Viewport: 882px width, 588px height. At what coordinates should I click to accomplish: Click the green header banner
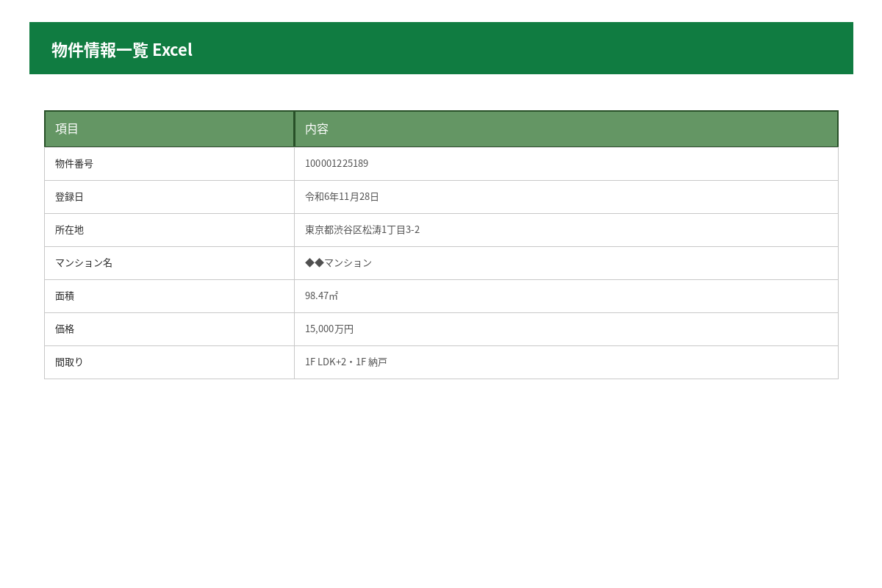[x=441, y=48]
